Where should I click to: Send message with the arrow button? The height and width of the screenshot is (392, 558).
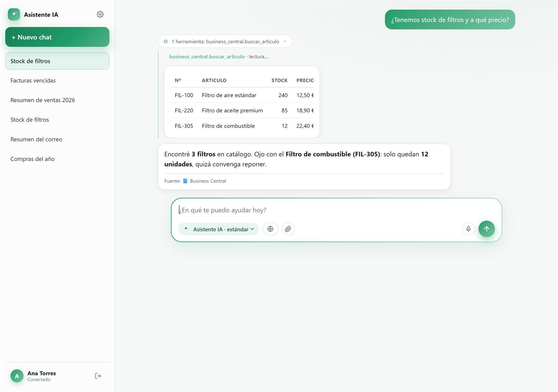(x=486, y=229)
